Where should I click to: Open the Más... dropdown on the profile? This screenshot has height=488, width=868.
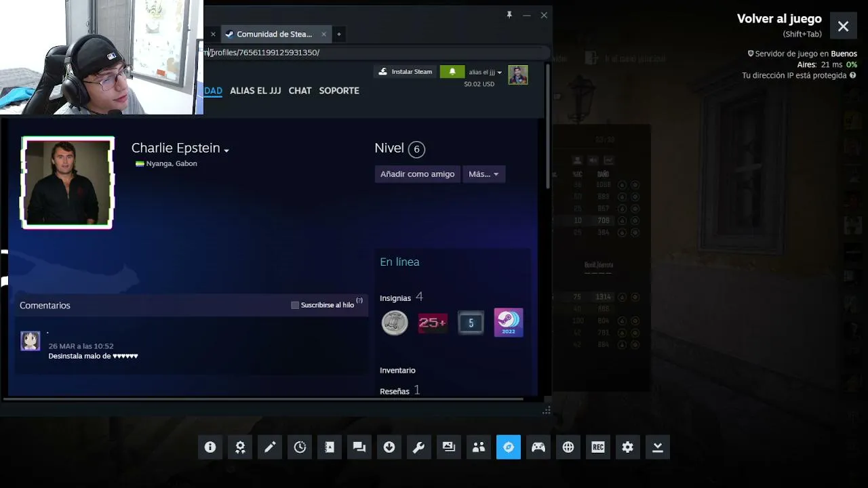point(484,174)
